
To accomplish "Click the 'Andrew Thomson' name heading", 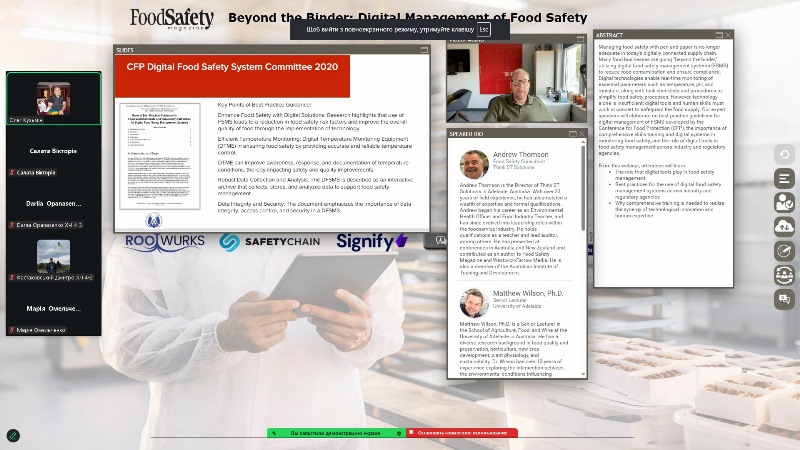I will pyautogui.click(x=520, y=154).
